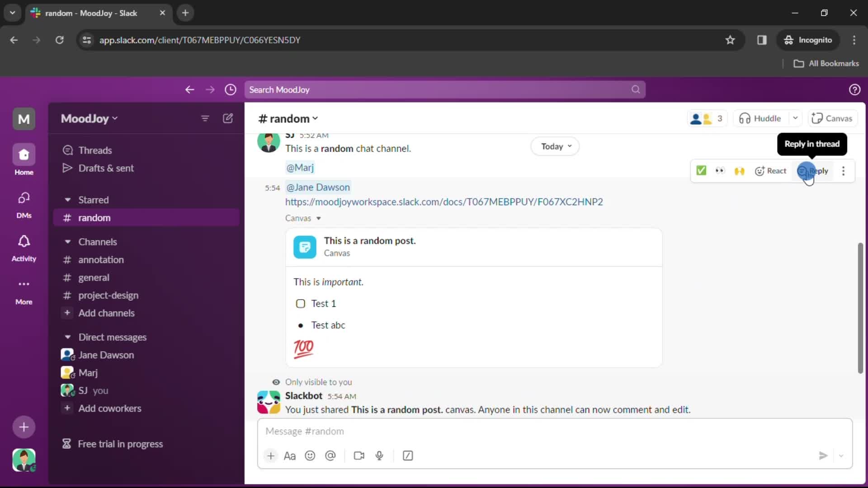Click the checkmark reaction icon
The width and height of the screenshot is (868, 488).
point(701,171)
